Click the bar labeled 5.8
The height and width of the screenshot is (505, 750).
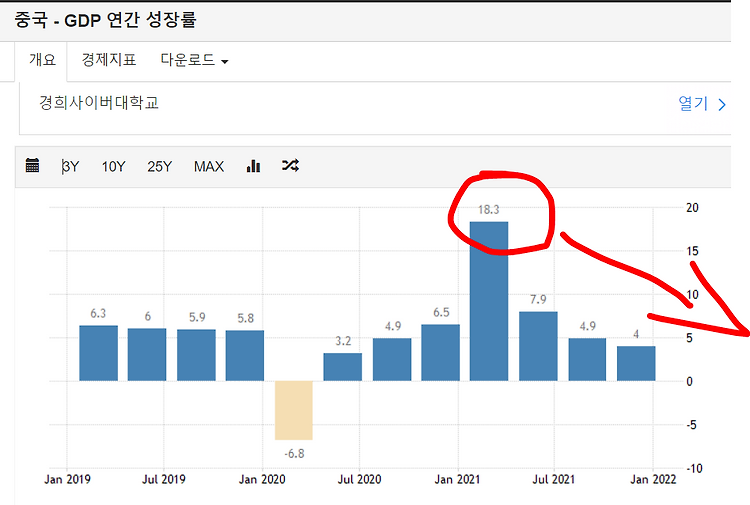[x=244, y=355]
